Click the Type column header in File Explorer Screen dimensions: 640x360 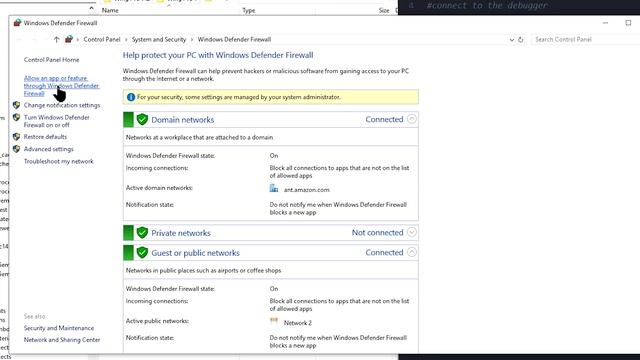249,11
